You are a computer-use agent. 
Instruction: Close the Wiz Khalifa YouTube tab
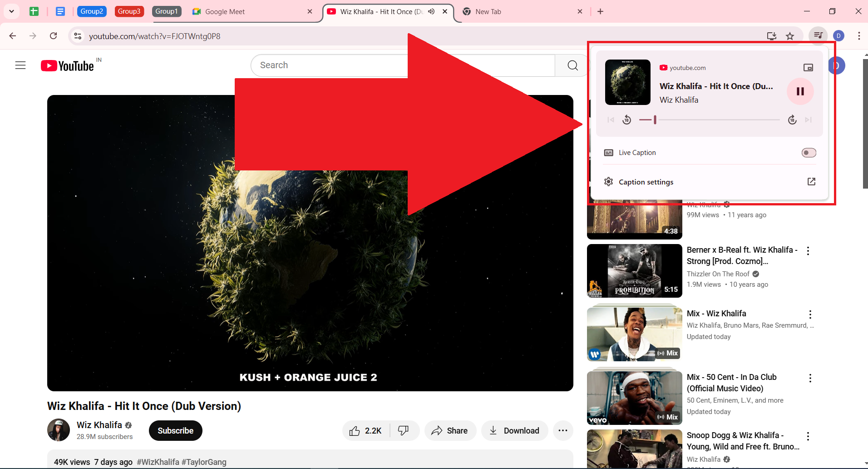pos(445,11)
